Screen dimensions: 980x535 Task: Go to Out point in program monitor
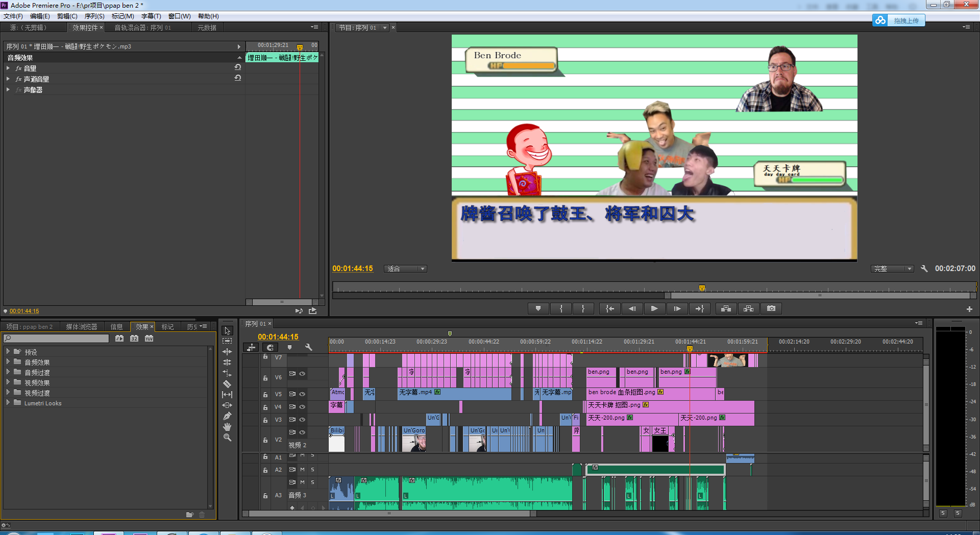[699, 308]
